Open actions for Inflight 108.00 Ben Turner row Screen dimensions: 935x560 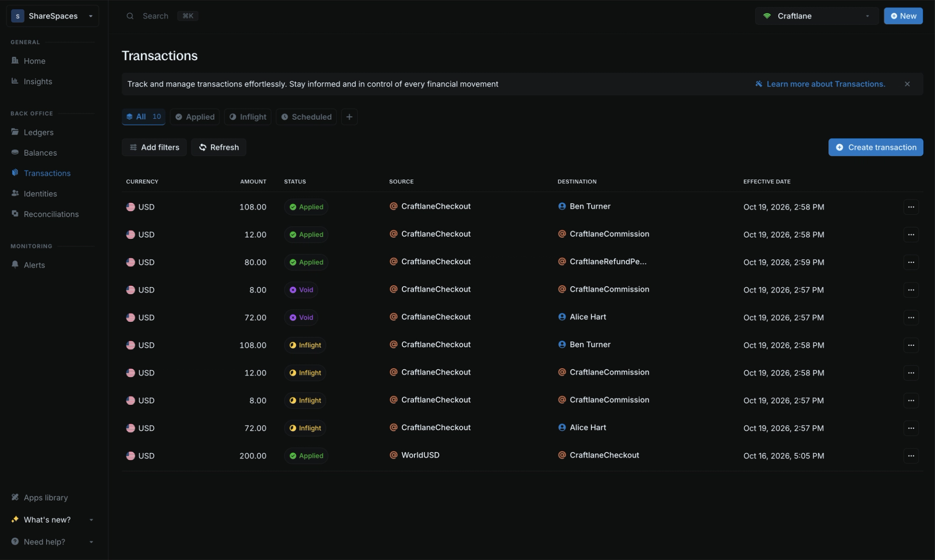click(x=911, y=345)
